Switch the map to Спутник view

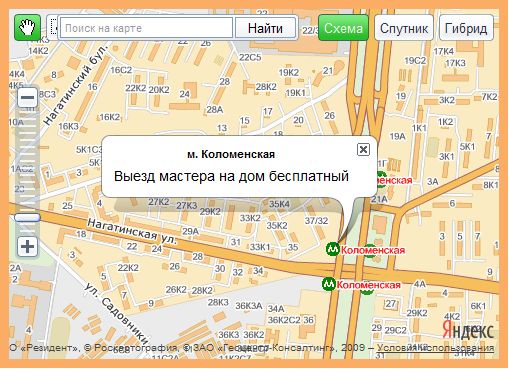(404, 28)
